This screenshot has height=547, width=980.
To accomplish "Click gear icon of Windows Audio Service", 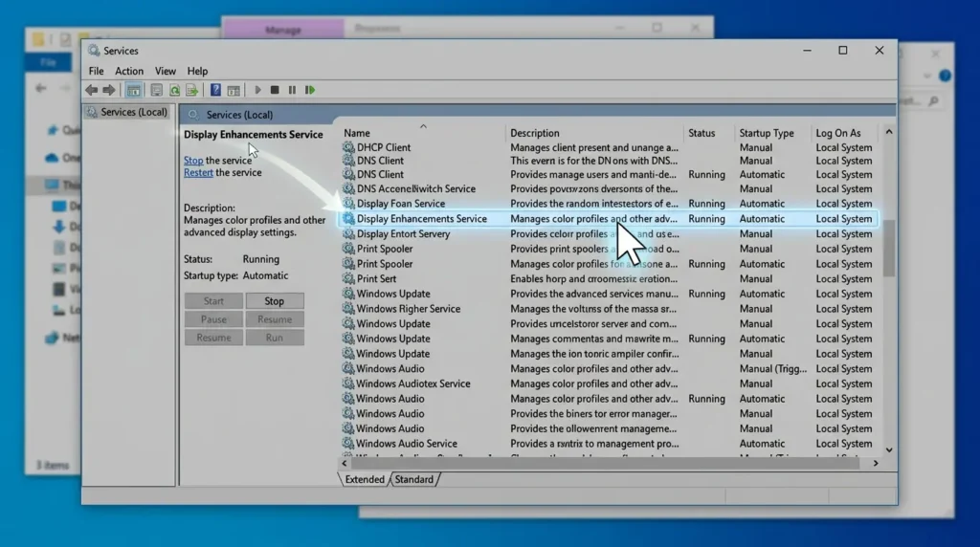I will [x=348, y=444].
